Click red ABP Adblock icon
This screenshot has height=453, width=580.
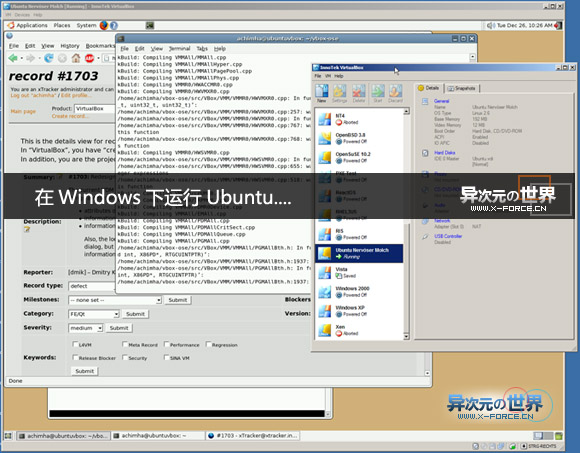click(90, 58)
